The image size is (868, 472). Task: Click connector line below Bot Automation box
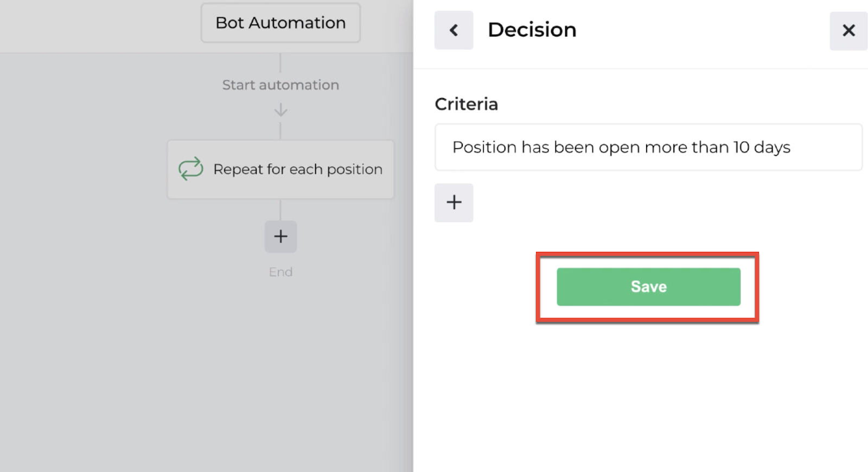(x=280, y=62)
